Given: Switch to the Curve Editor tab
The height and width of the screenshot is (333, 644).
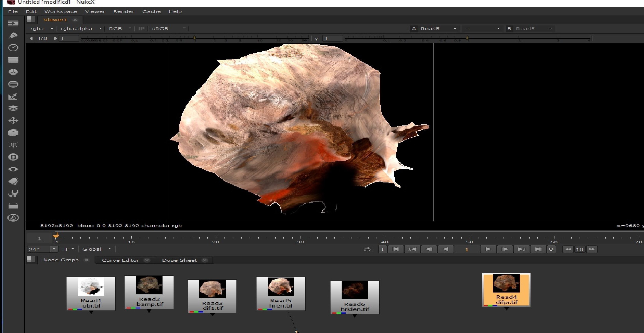Looking at the screenshot, I should [x=120, y=260].
